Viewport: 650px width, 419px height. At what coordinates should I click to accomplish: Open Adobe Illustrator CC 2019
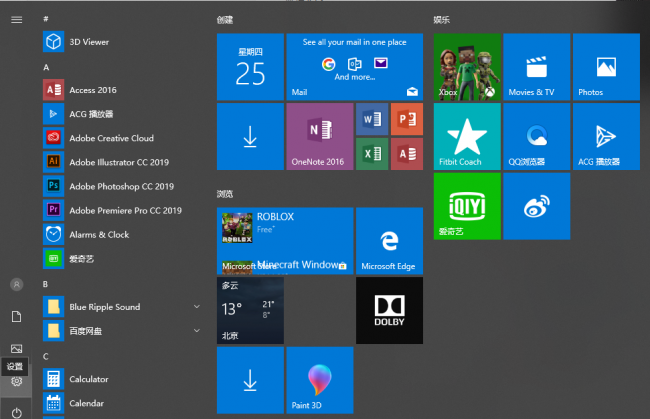coord(121,162)
